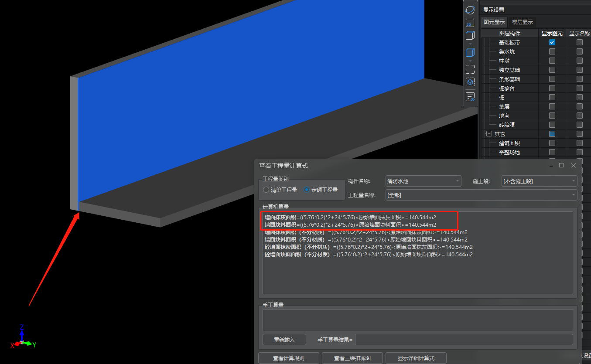591x364 pixels.
Task: Click 查看三维扣减图 button
Action: 352,358
